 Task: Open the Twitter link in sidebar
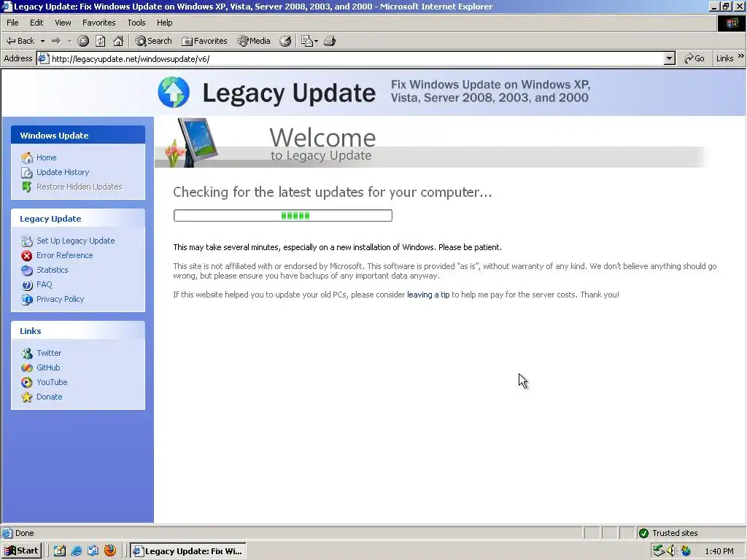click(x=49, y=354)
